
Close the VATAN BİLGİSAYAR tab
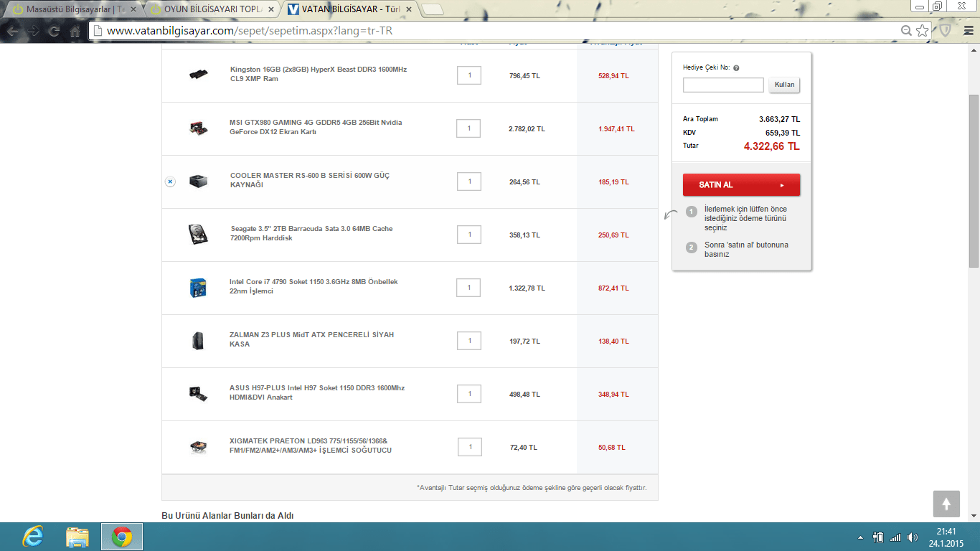408,10
